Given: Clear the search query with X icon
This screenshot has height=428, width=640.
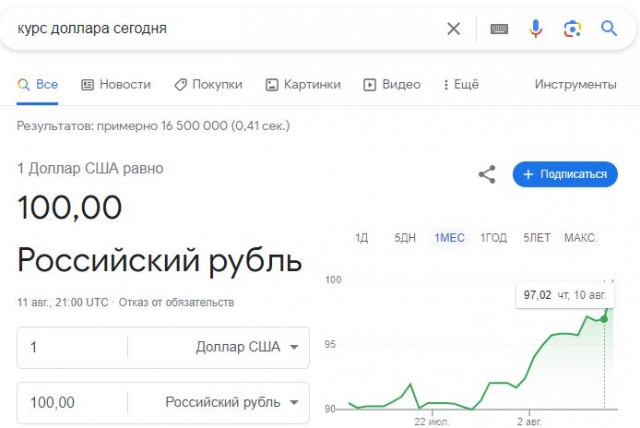Looking at the screenshot, I should click(454, 28).
